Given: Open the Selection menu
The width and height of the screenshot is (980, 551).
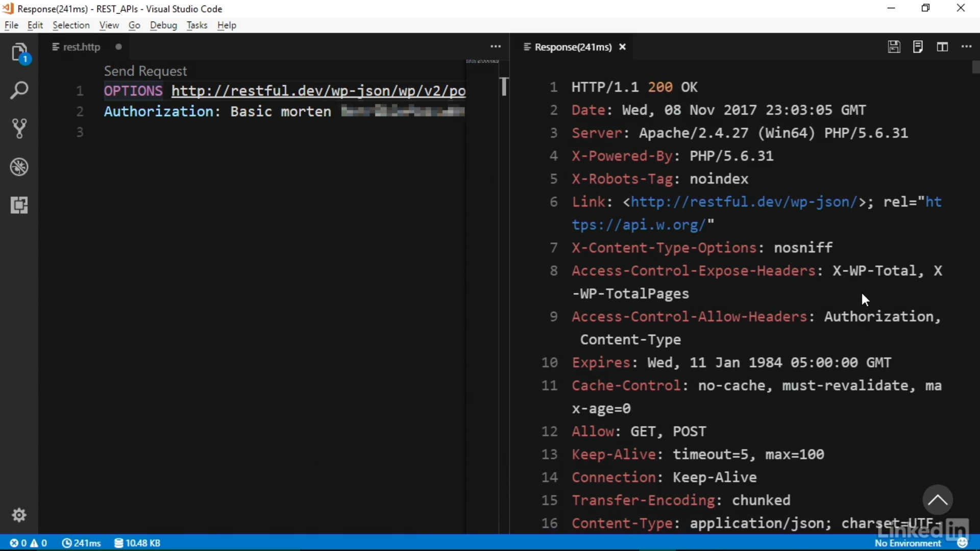Looking at the screenshot, I should tap(71, 25).
